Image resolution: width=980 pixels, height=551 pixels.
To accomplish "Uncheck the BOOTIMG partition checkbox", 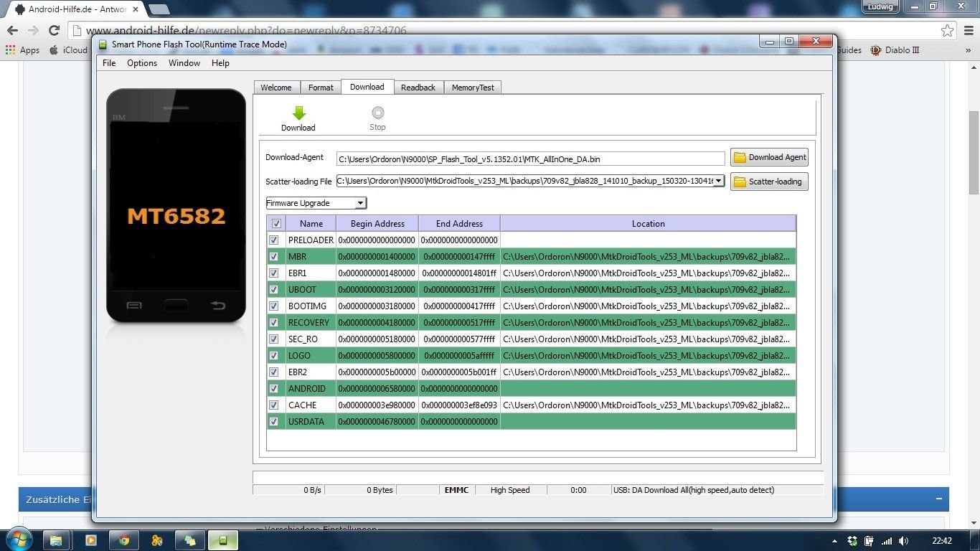I will [x=273, y=306].
